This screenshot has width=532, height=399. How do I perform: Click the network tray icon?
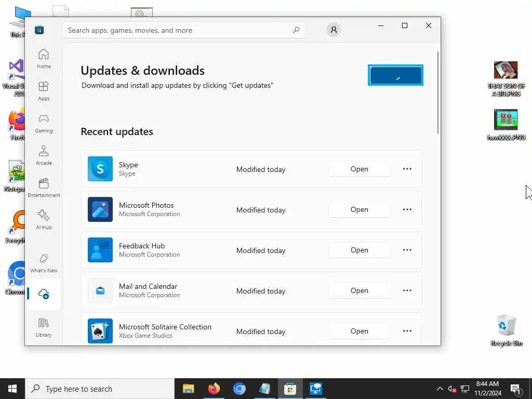(x=465, y=389)
